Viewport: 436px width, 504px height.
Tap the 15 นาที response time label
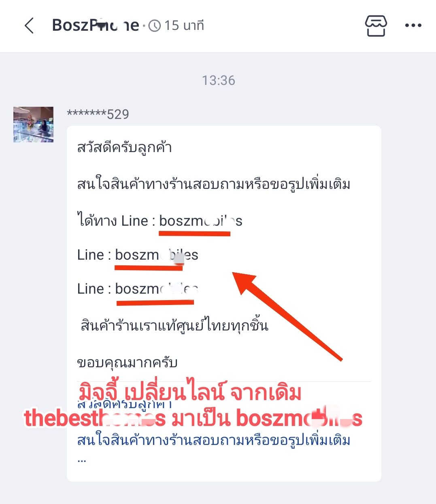coord(184,25)
